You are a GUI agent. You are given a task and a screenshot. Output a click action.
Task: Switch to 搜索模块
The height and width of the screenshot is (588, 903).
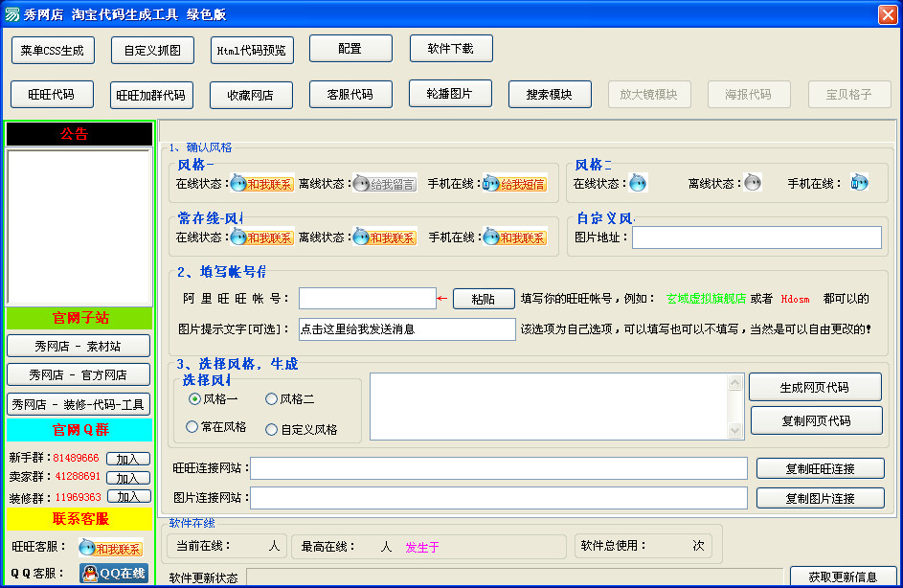(x=550, y=95)
